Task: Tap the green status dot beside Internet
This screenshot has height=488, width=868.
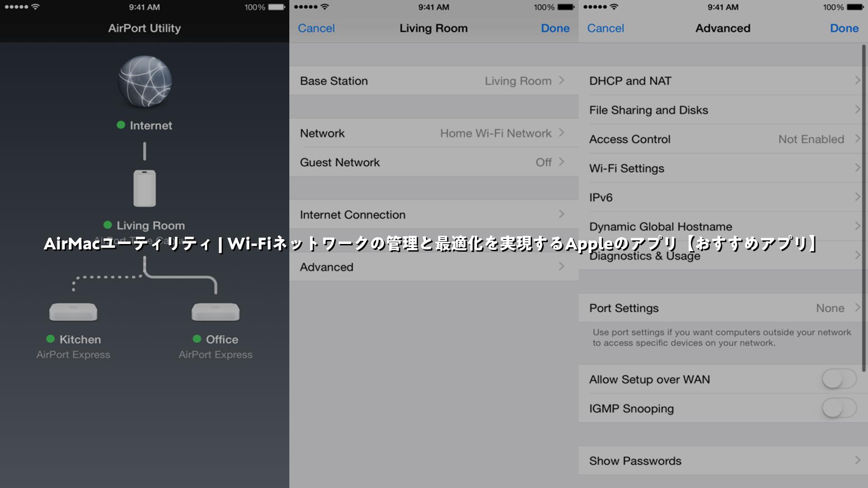Action: point(121,125)
